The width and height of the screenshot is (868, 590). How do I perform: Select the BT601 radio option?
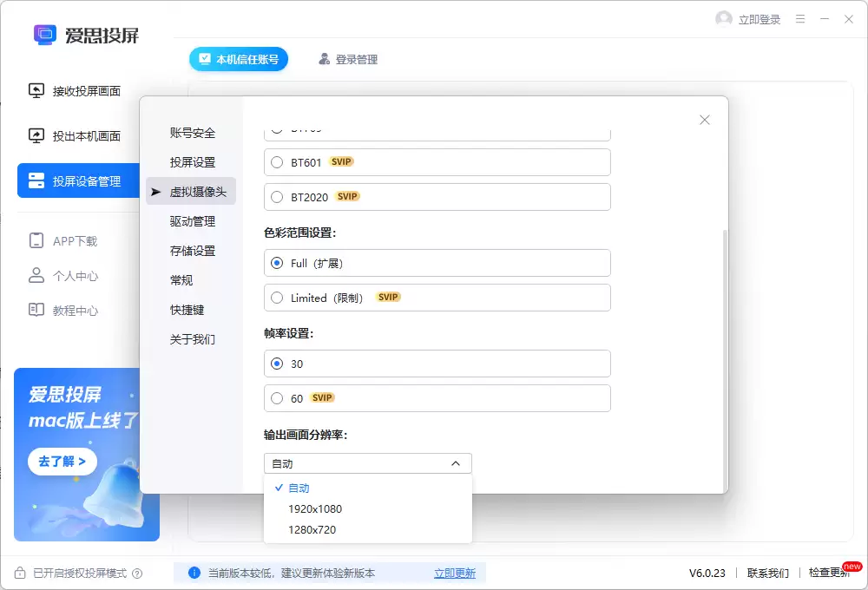(x=277, y=162)
